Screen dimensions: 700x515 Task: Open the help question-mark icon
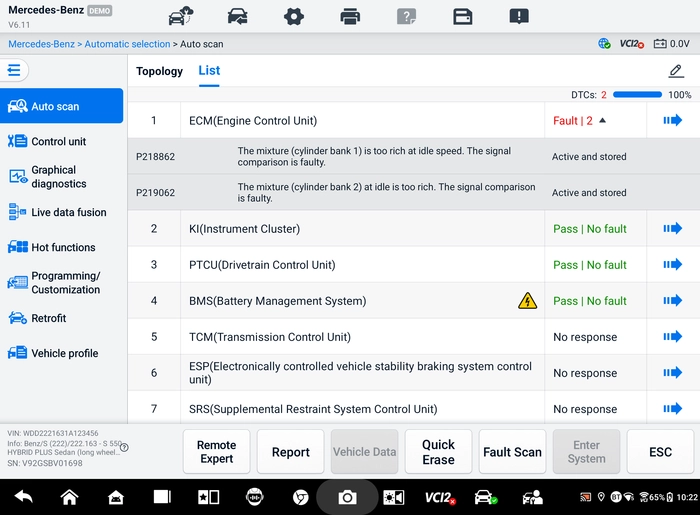pos(406,17)
